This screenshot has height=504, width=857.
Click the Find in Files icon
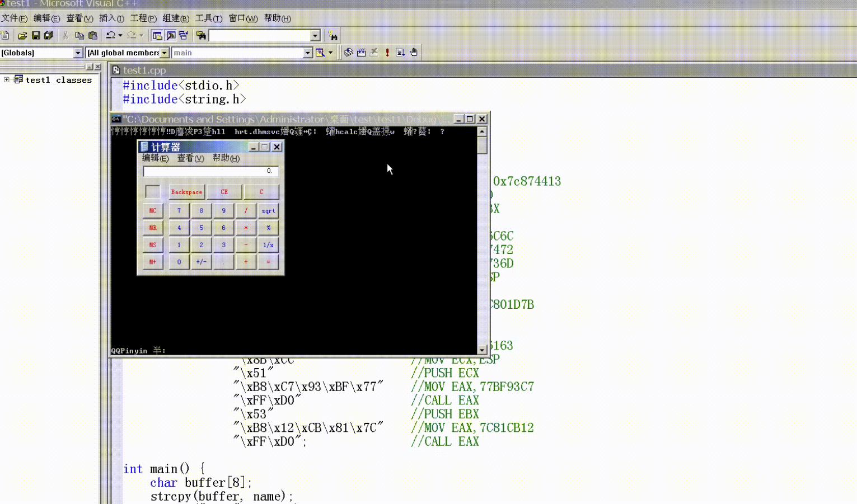click(201, 36)
